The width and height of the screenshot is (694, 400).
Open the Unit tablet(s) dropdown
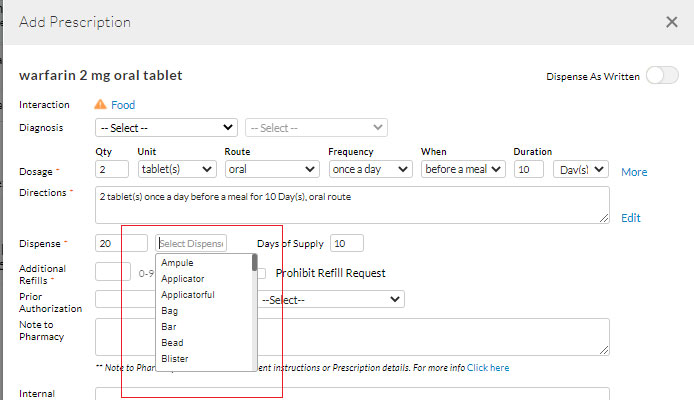click(x=177, y=169)
